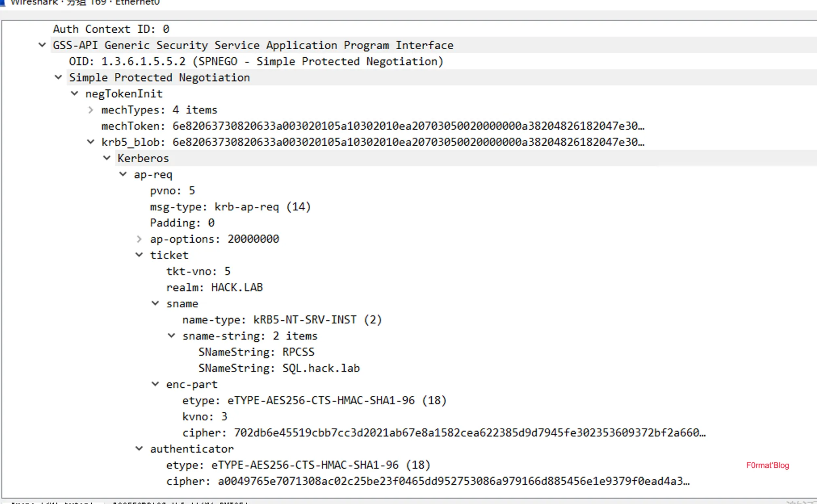Select the SNameString RPCSS row
Viewport: 817px width, 504px height.
coord(256,352)
